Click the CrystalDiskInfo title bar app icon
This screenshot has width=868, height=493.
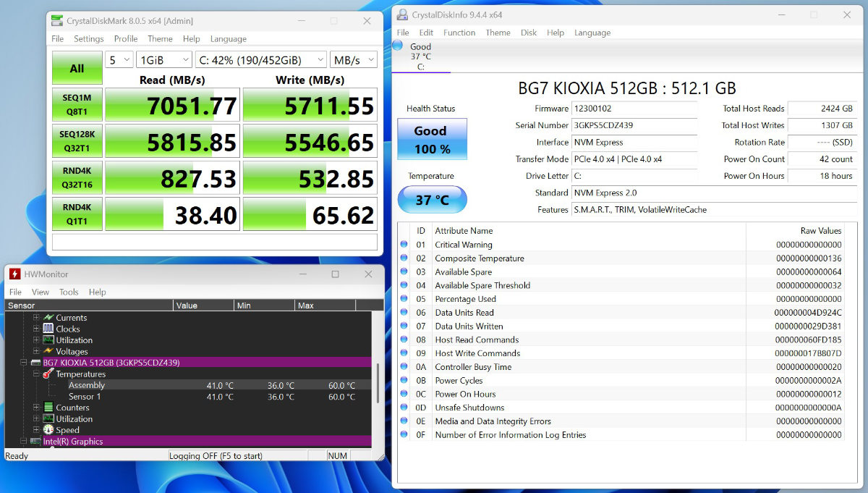click(x=402, y=14)
